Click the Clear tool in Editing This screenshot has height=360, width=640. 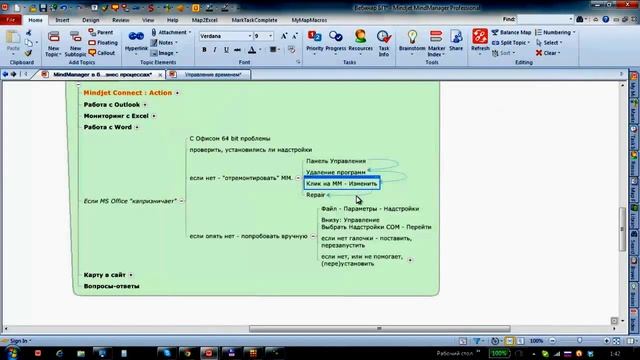[x=548, y=53]
